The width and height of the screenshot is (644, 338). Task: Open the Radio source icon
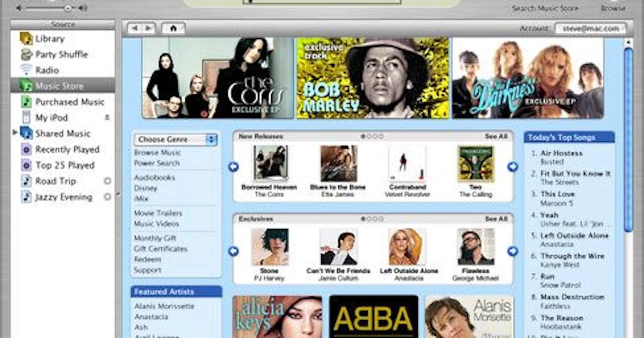[x=26, y=70]
